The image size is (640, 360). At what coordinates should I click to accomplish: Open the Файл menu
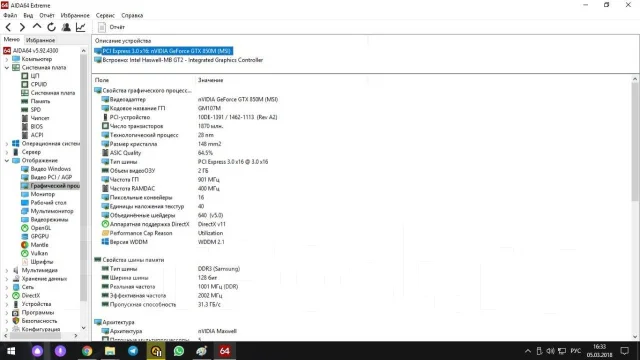pos(10,16)
